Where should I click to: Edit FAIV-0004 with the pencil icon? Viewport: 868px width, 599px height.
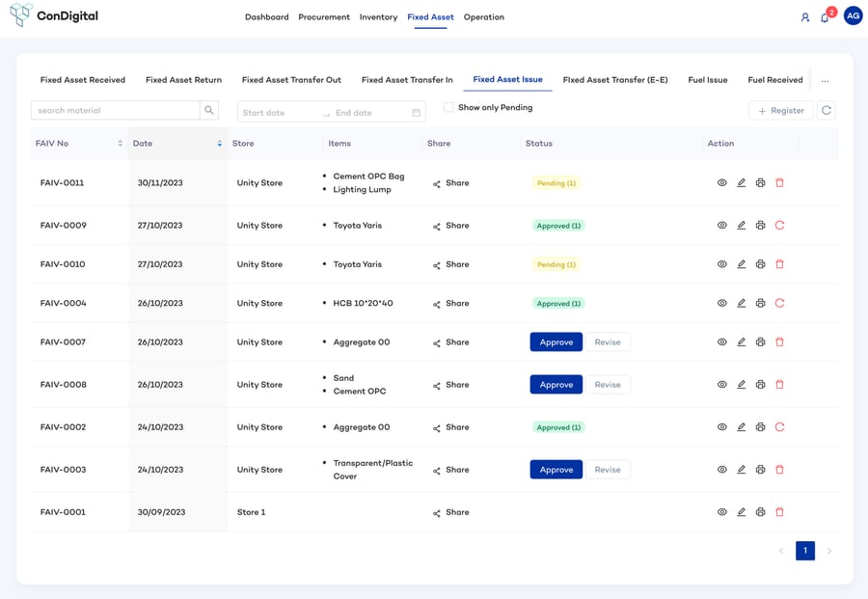[x=742, y=303]
